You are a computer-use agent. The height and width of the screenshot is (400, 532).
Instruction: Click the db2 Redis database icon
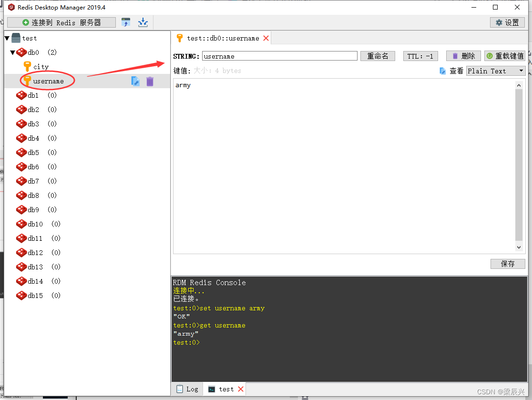point(21,110)
